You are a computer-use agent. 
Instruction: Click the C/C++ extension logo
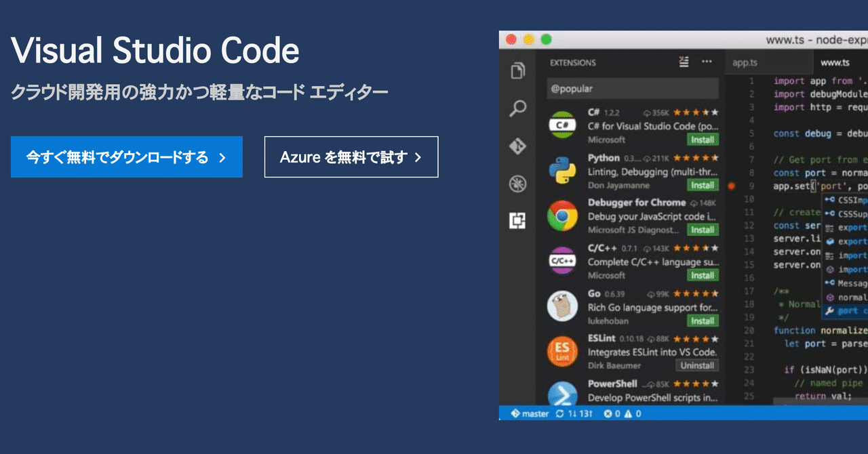tap(562, 261)
